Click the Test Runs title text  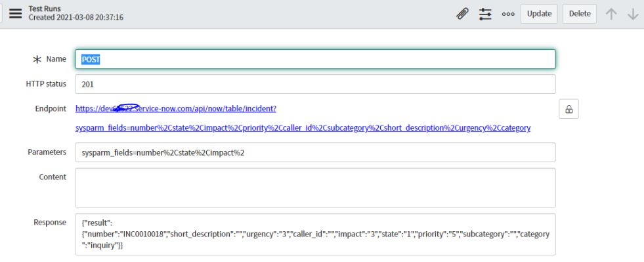point(45,9)
